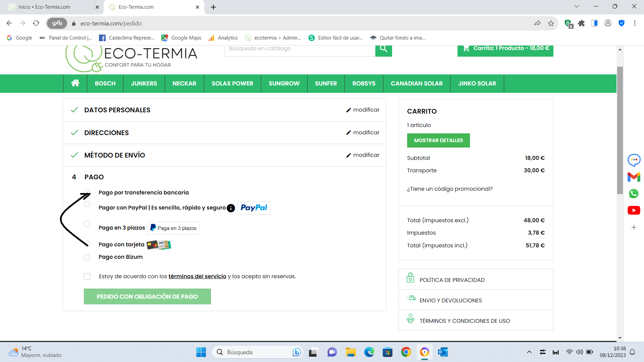
Task: Open the browser extensions puzzle icon
Action: pos(581,23)
